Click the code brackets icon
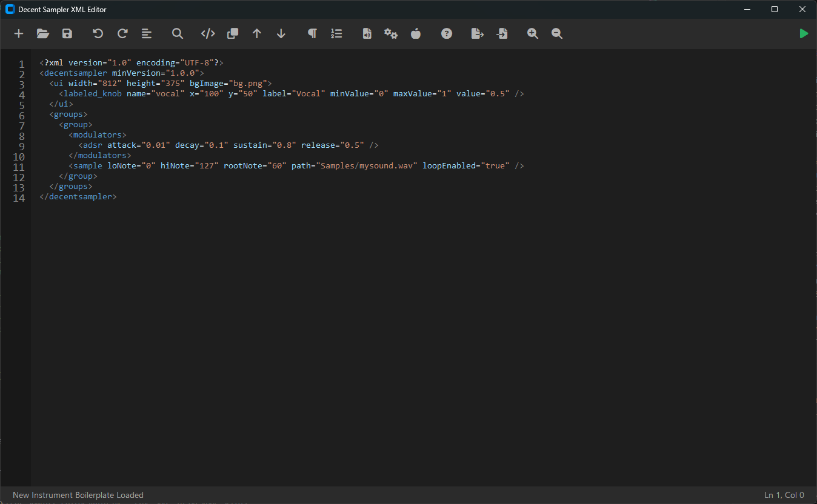Viewport: 817px width, 504px height. (208, 34)
